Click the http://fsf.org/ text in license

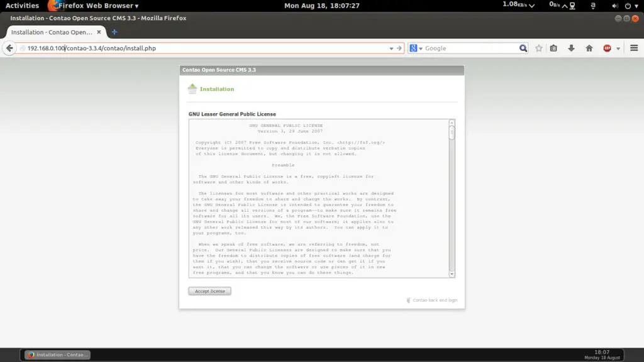click(361, 143)
